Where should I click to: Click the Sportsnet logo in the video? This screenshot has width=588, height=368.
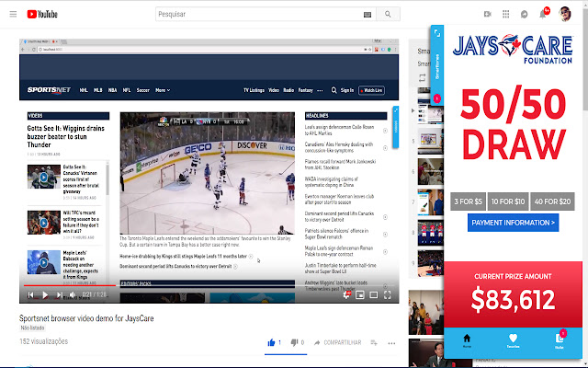click(x=49, y=90)
